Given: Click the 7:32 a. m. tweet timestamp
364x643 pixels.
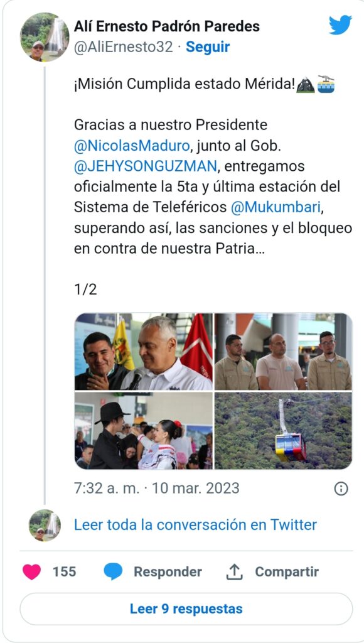Looking at the screenshot, I should click(x=107, y=489).
